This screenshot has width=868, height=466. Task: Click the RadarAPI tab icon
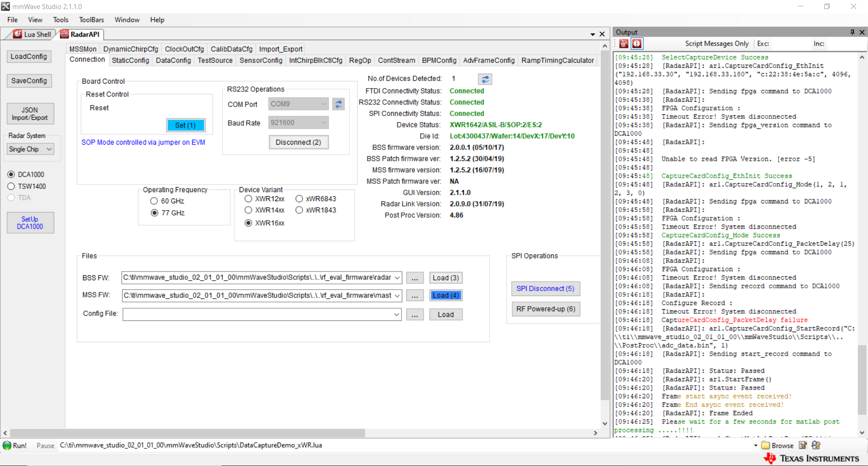coord(65,34)
